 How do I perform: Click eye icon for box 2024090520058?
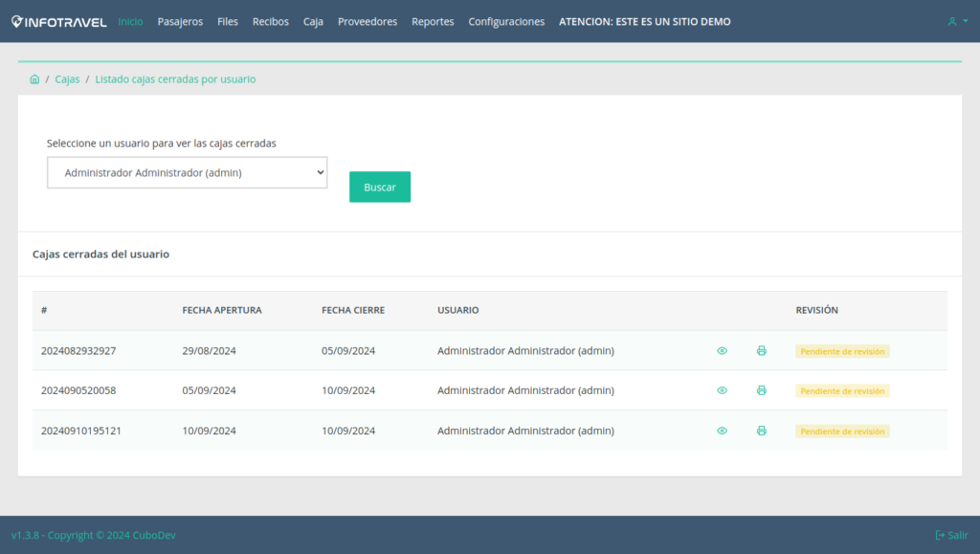click(722, 390)
